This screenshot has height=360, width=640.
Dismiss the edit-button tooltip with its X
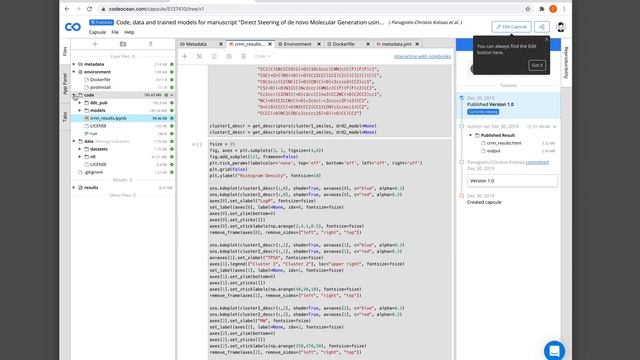pyautogui.click(x=547, y=40)
